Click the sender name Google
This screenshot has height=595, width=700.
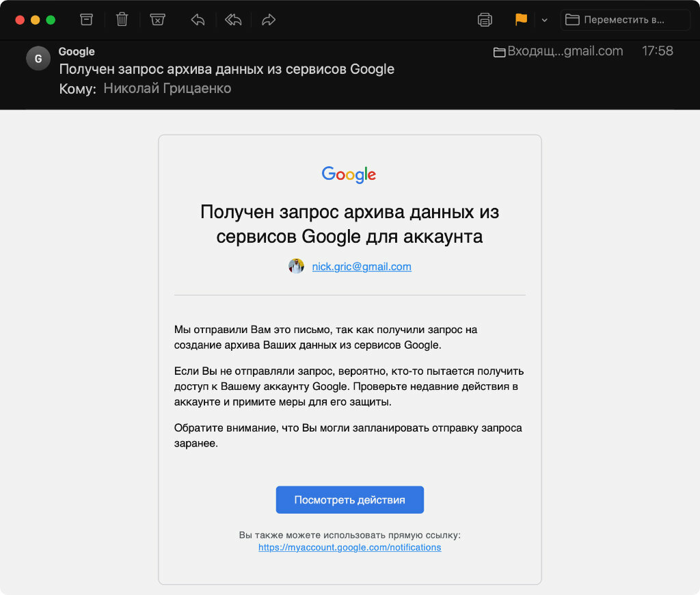point(77,51)
